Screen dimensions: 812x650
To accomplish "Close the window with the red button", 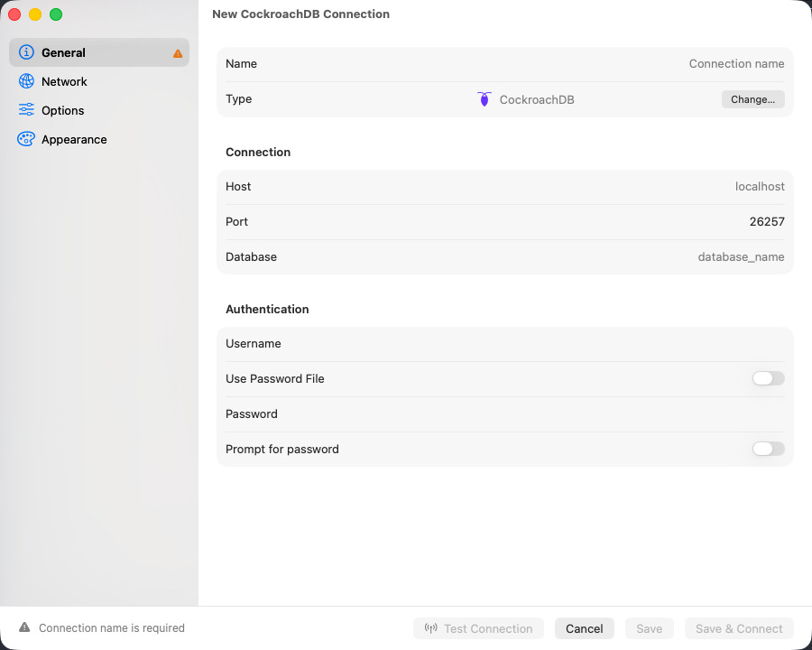I will (14, 14).
